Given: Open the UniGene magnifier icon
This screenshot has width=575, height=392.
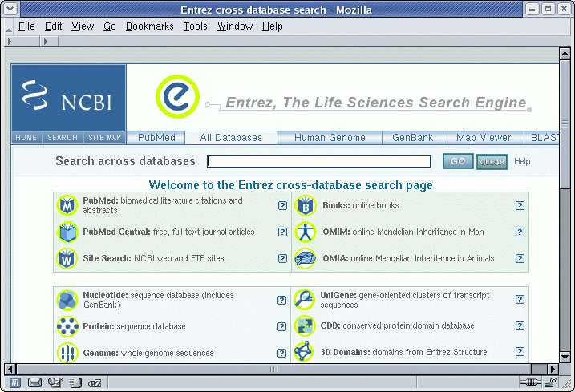Looking at the screenshot, I should click(x=305, y=300).
